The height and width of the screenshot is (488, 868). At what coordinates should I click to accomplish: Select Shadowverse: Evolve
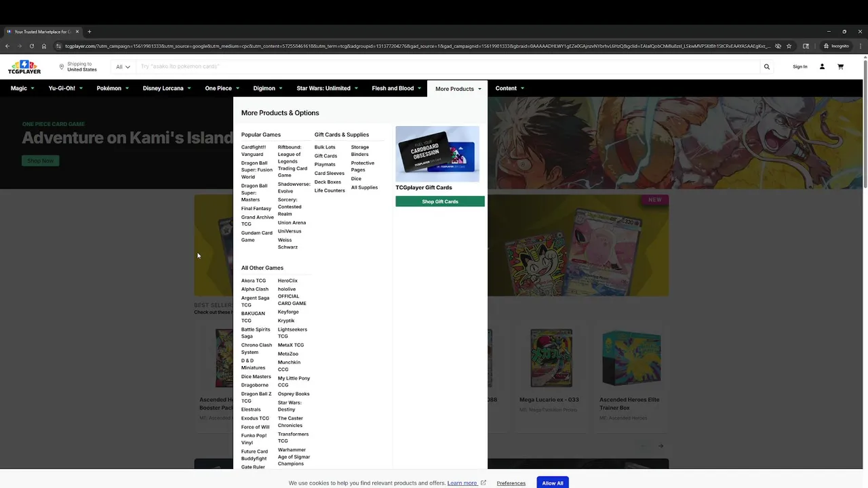coord(294,187)
